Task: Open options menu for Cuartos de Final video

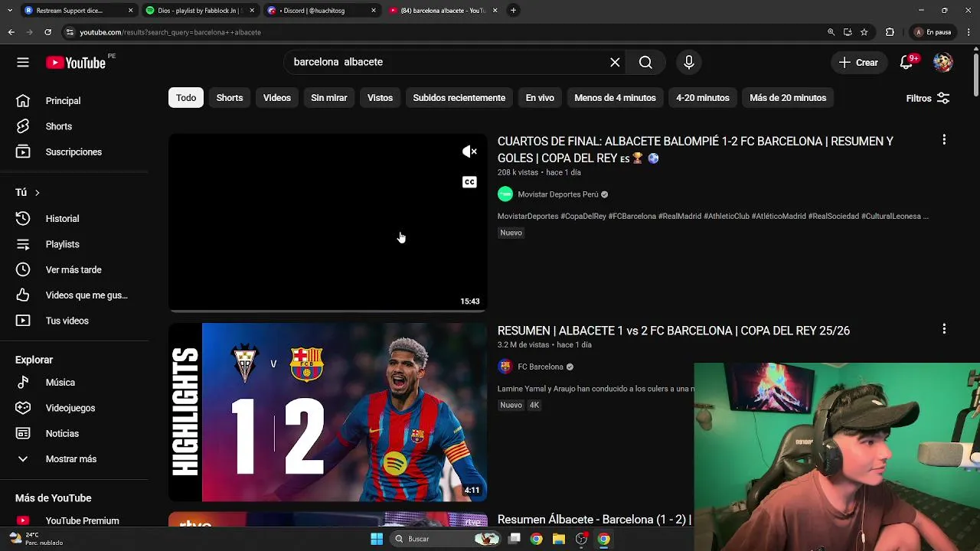Action: click(944, 140)
